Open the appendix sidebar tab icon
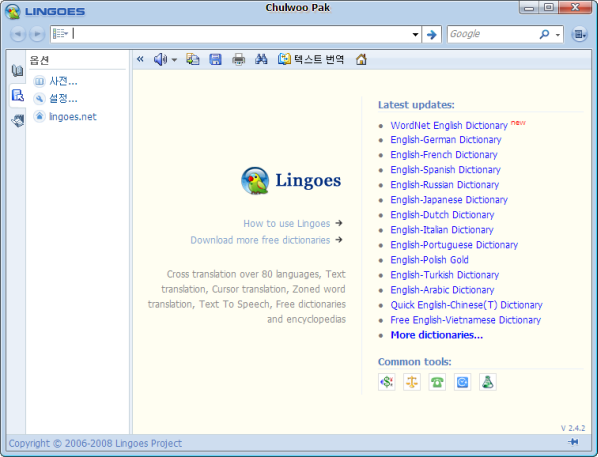This screenshot has width=598, height=457. [x=18, y=121]
